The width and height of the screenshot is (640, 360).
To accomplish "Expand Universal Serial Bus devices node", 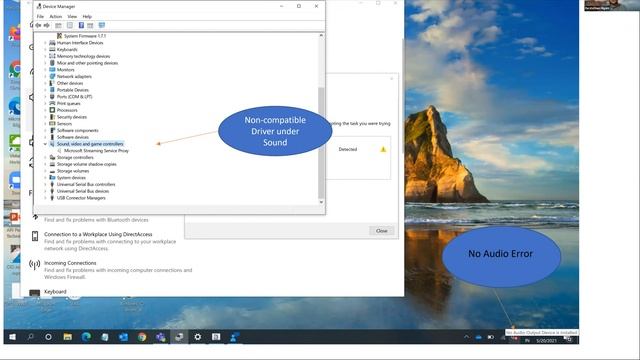I will click(45, 191).
